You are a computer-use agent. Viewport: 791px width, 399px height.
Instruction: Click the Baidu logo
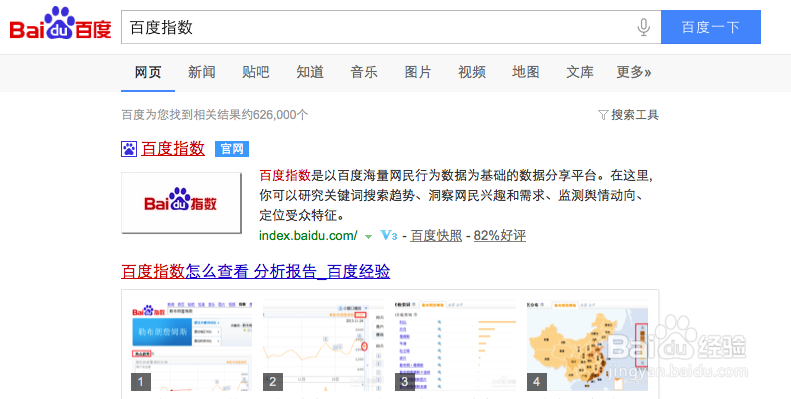(x=61, y=24)
